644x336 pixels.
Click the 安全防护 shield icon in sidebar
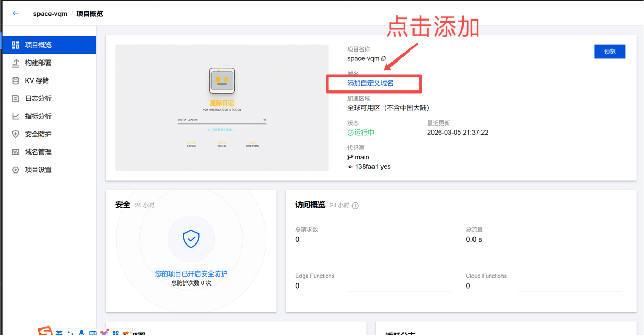(x=16, y=134)
